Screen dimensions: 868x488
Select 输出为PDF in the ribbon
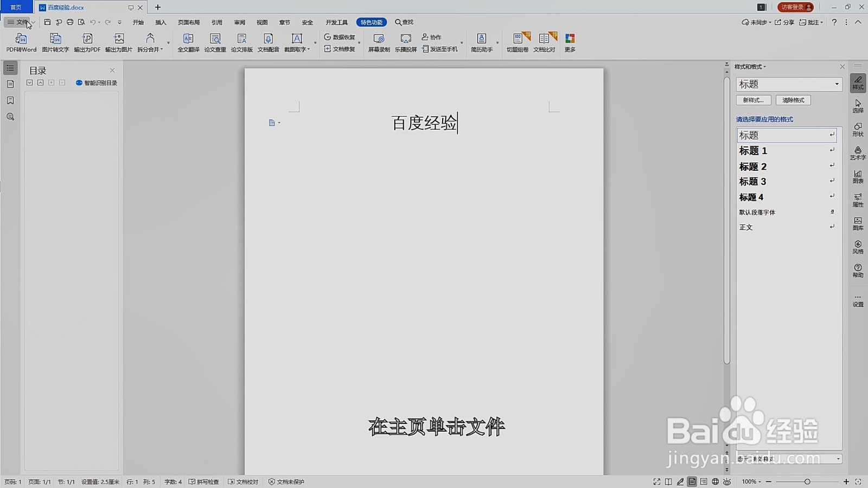[x=87, y=43]
